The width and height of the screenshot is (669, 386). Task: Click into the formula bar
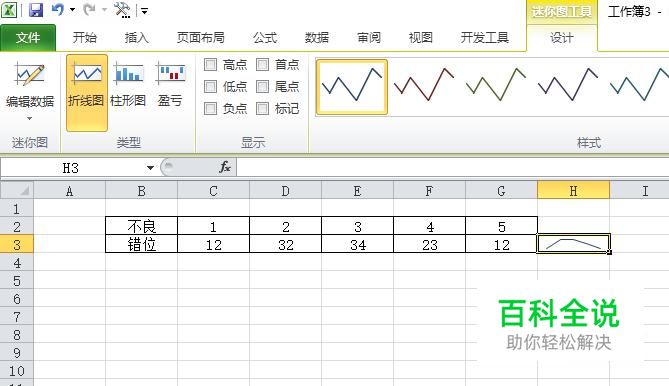[x=452, y=168]
